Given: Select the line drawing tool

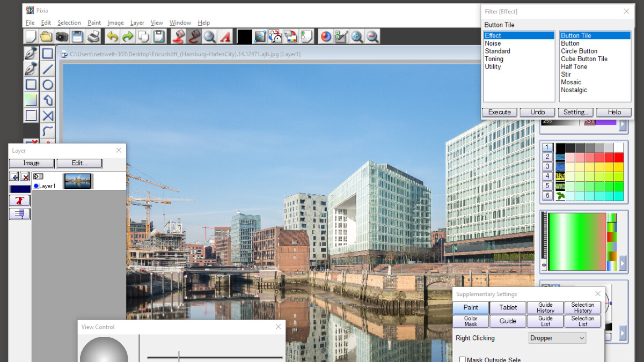Looking at the screenshot, I should (48, 69).
